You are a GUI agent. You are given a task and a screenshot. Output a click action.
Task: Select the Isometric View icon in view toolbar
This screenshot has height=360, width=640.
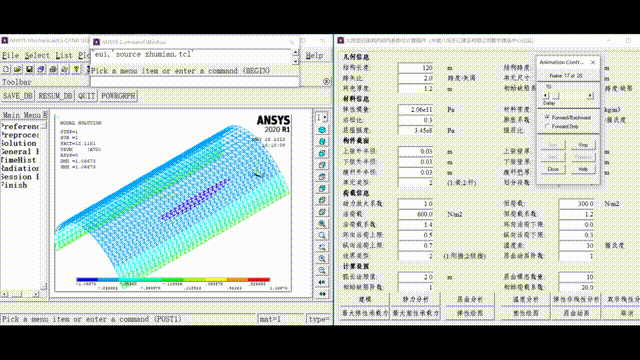pyautogui.click(x=322, y=130)
